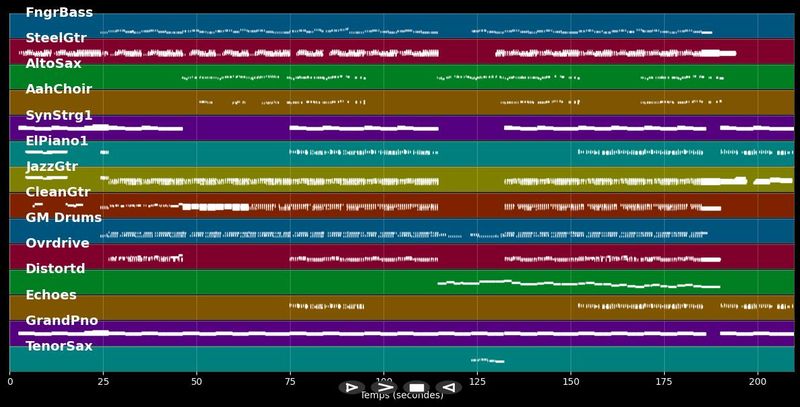Click the AltoSax track name

tap(54, 63)
